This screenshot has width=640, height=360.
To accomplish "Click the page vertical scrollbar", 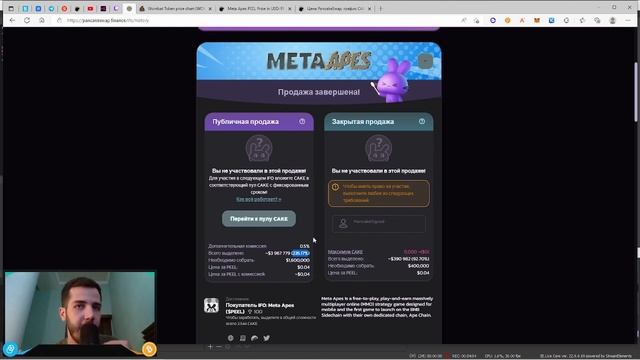I will click(x=637, y=92).
